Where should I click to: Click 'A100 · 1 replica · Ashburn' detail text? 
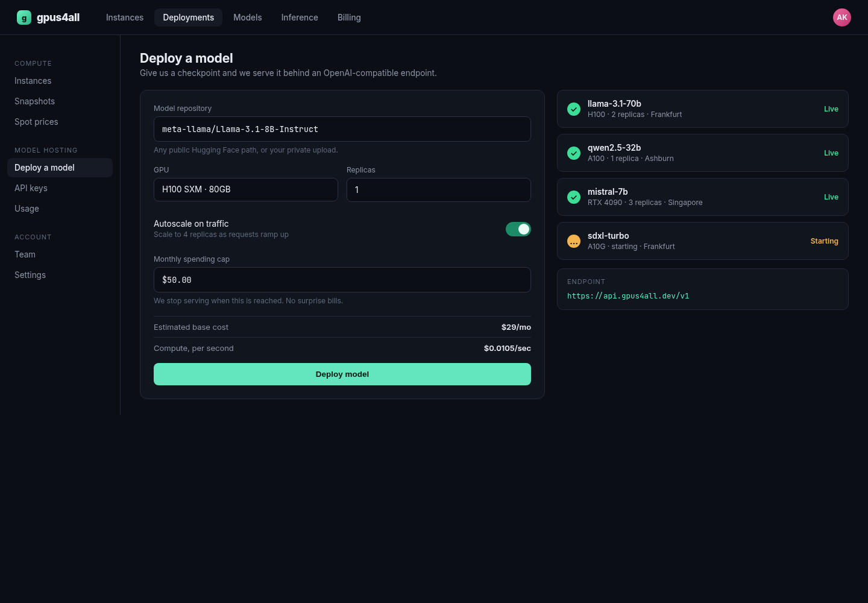pos(631,159)
